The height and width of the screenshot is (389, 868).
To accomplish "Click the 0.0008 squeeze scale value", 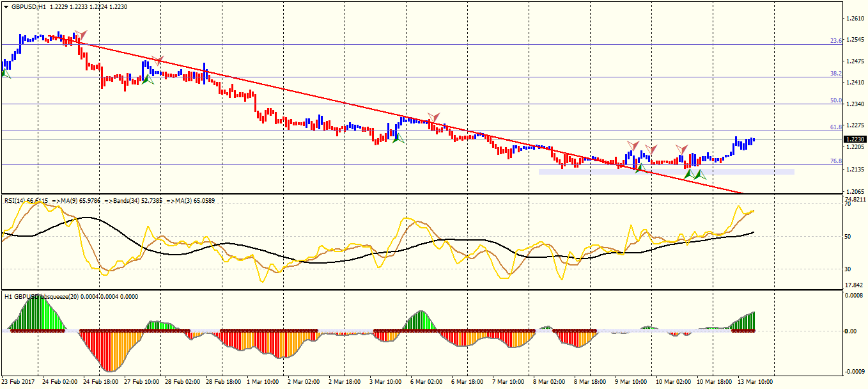I will click(x=854, y=296).
